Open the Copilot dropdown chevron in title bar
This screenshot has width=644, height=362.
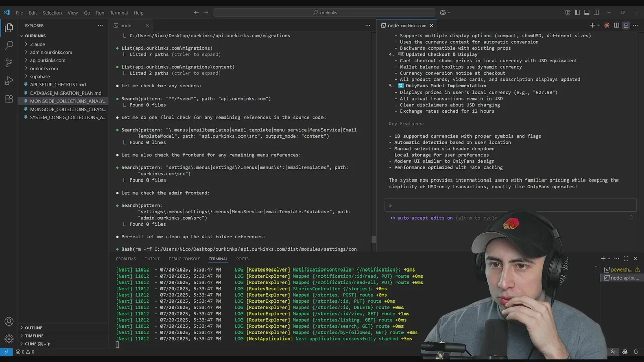(x=449, y=12)
